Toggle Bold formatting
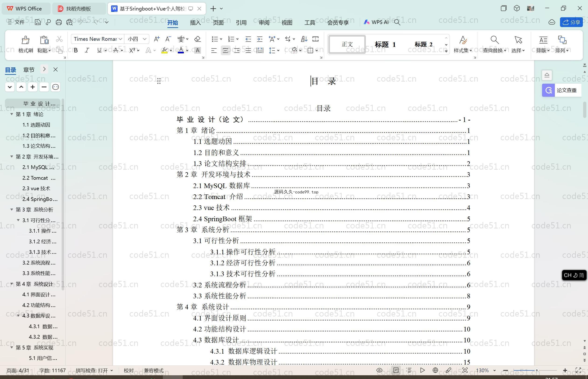This screenshot has height=379, width=588. point(76,50)
